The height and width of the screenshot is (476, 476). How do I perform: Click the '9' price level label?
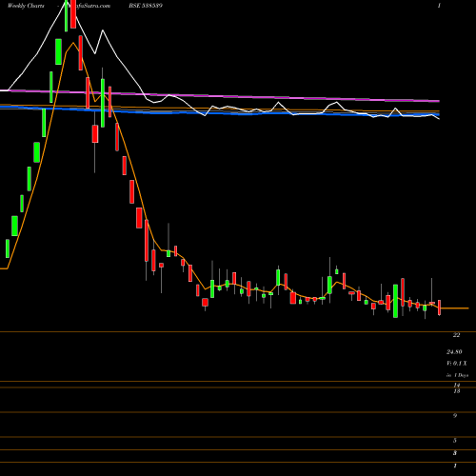point(455,416)
